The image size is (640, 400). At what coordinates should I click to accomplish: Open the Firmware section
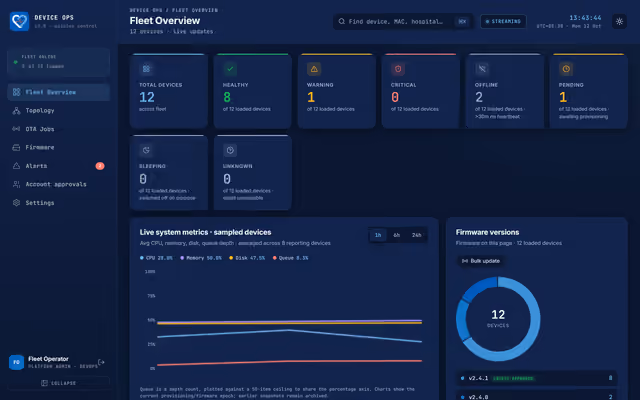(x=58, y=147)
